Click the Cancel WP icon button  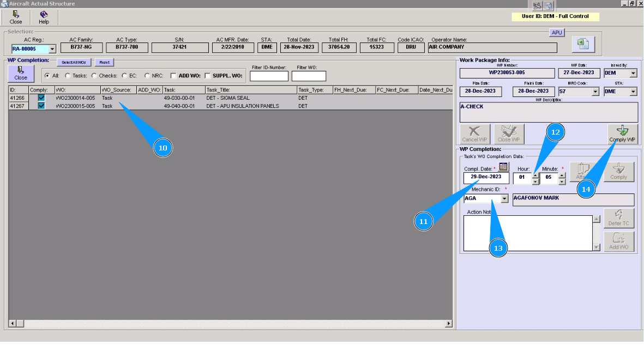click(475, 134)
